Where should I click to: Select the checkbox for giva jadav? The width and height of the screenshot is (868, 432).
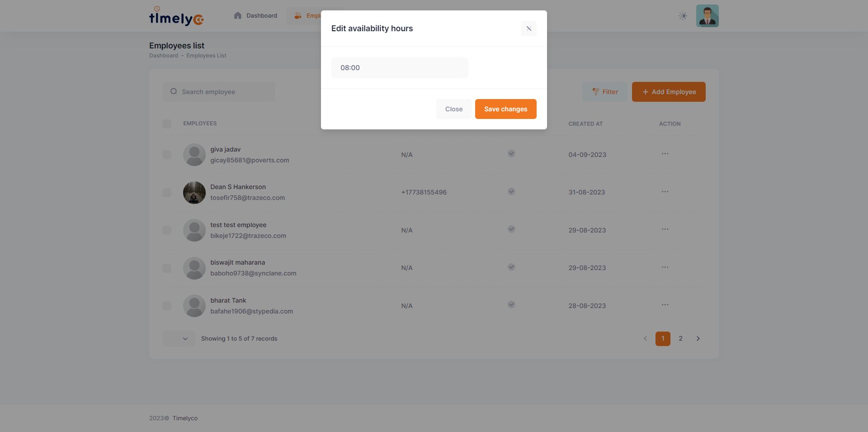[x=167, y=155]
